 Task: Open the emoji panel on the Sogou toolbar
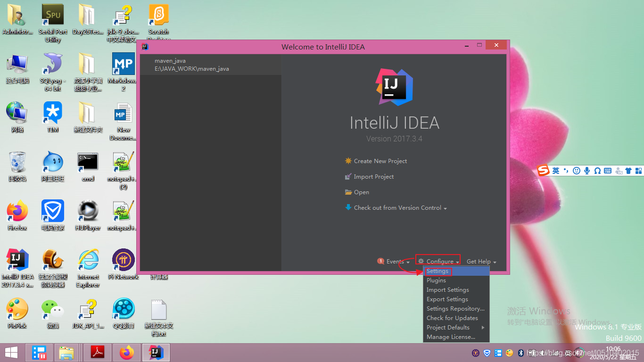[x=576, y=171]
